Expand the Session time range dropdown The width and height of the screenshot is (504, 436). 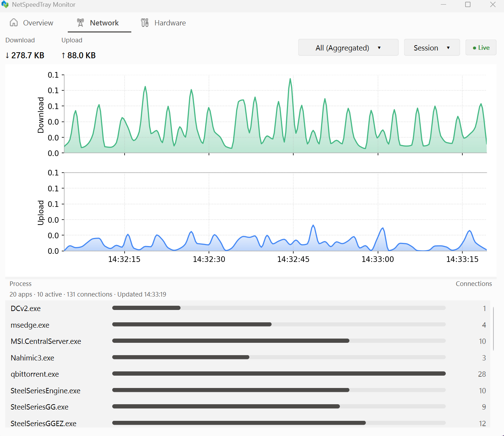432,48
